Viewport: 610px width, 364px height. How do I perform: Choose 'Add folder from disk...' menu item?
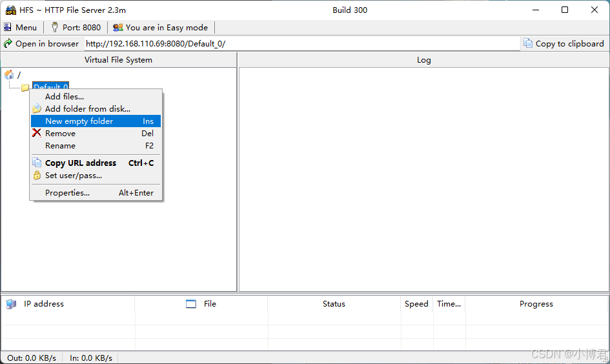[x=96, y=109]
